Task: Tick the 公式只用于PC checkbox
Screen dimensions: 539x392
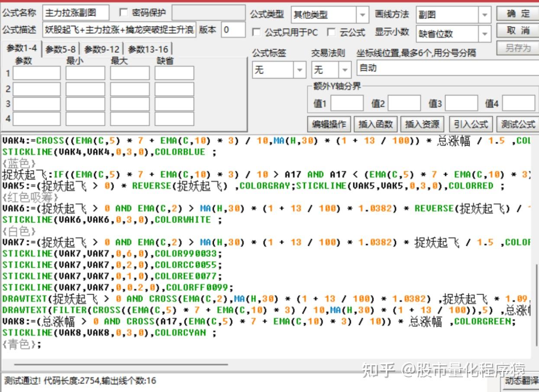Action: tap(256, 32)
